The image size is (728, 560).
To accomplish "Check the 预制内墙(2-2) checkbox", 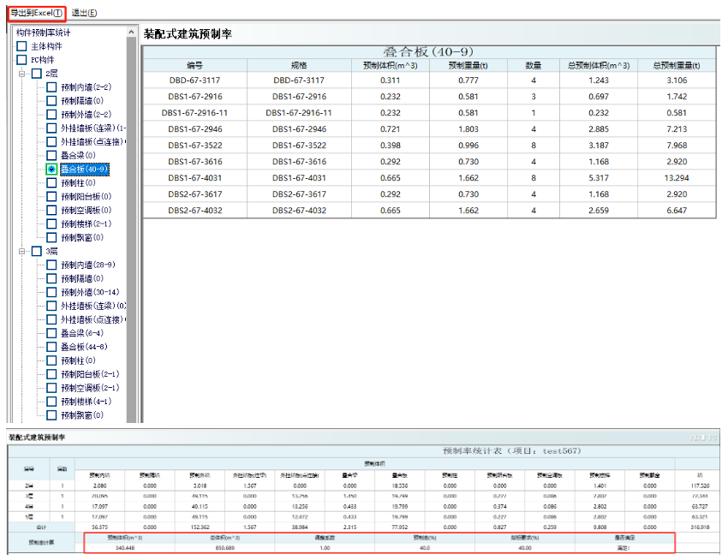I will point(52,87).
